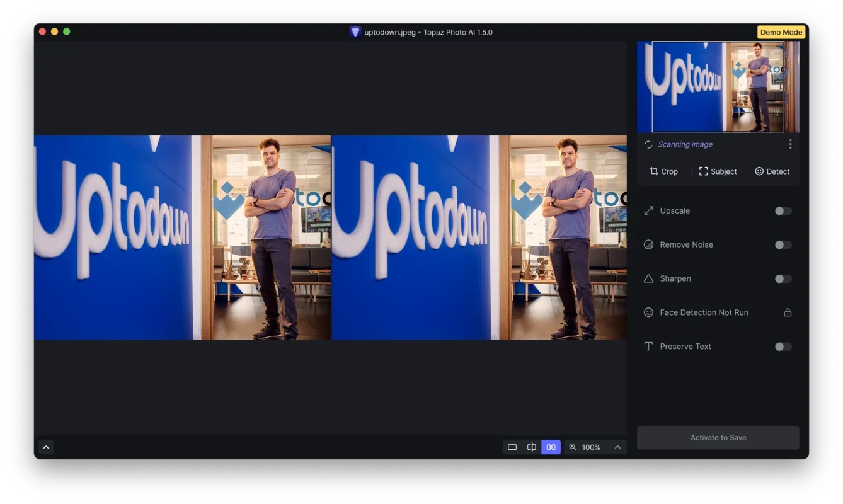Click the Upscale arrow icon

[648, 210]
